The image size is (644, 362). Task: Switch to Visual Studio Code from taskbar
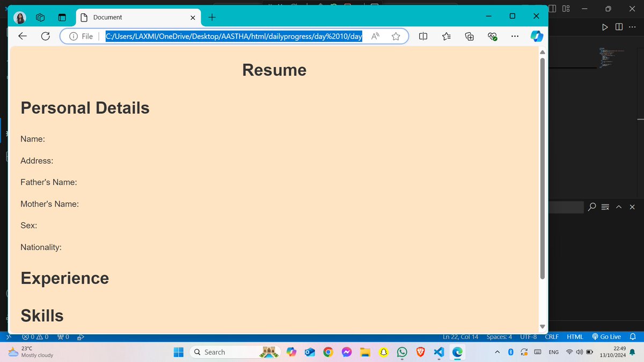[x=439, y=352]
